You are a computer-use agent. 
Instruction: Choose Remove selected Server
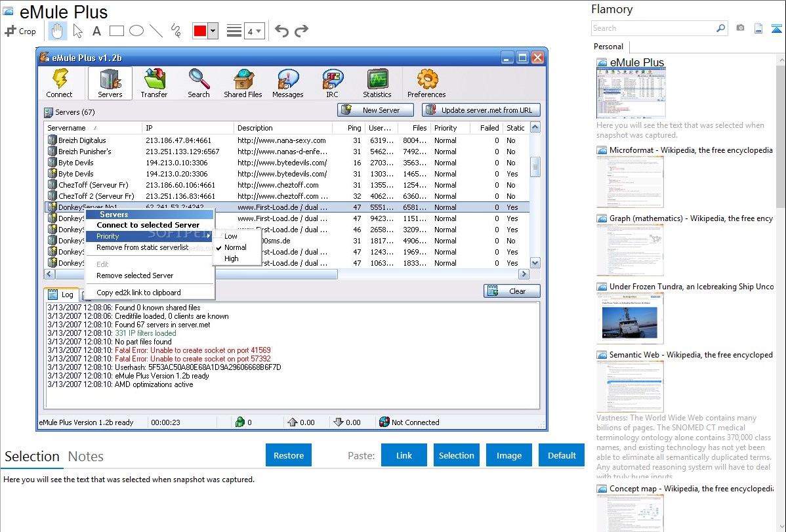(135, 276)
